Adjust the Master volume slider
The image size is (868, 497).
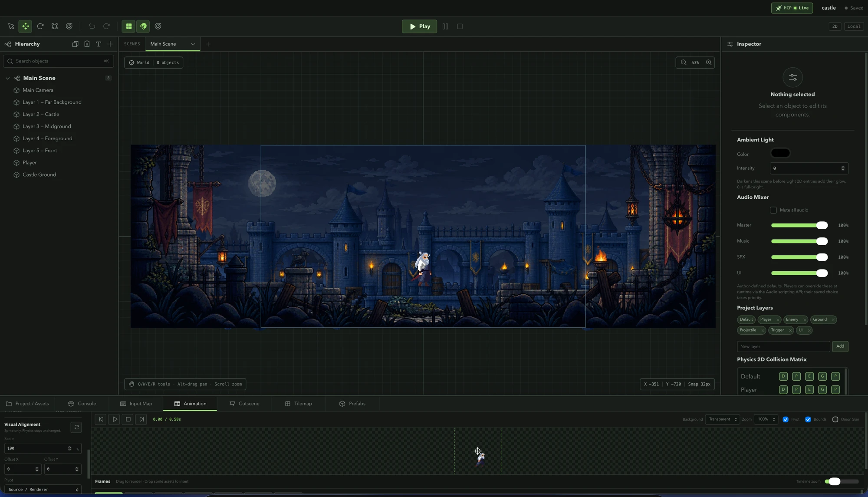point(799,225)
